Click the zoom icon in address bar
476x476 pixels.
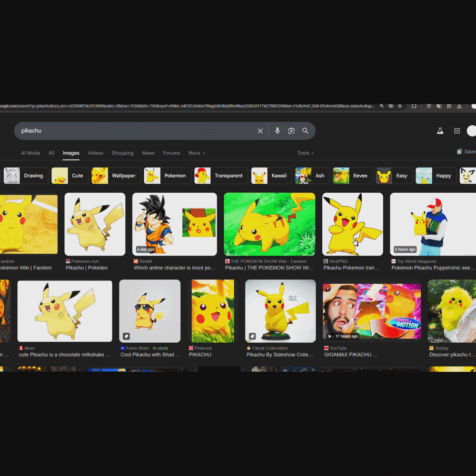coord(382,106)
